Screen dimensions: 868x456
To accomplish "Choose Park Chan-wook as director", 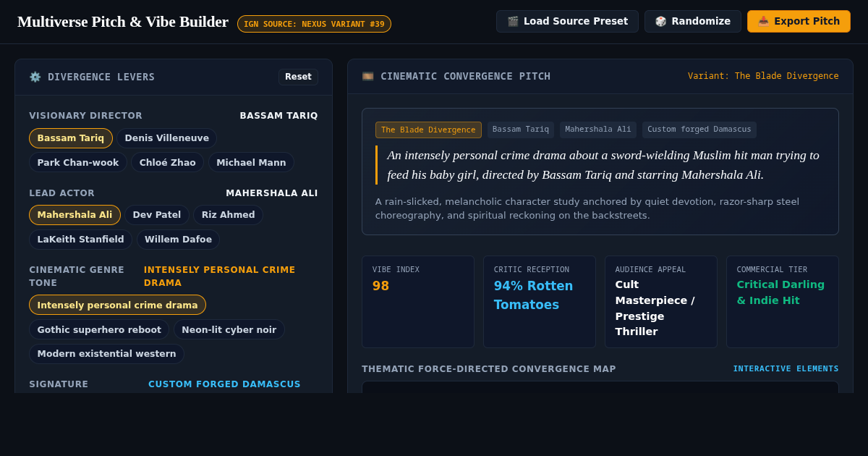I will (78, 162).
